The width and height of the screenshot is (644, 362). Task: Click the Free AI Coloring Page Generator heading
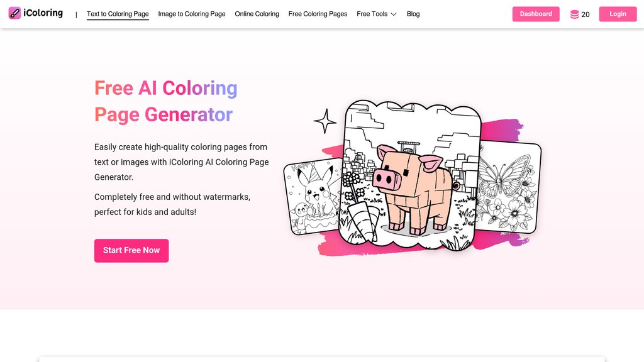point(166,101)
